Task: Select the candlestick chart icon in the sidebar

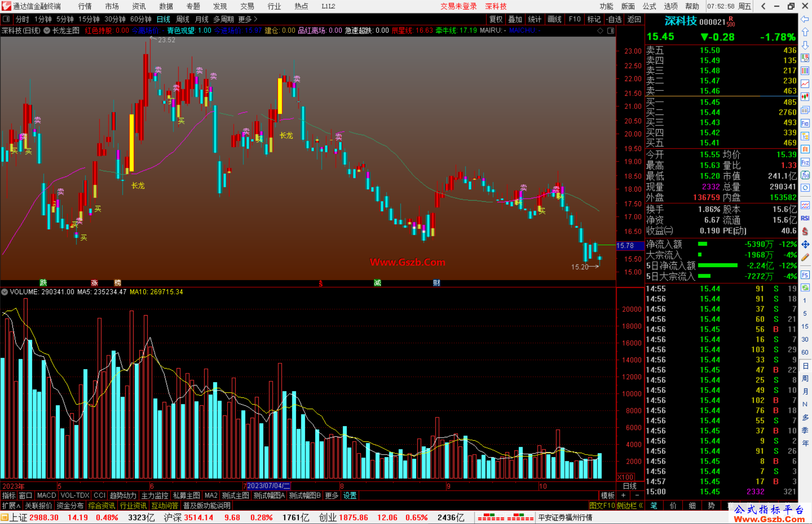Action: [805, 97]
